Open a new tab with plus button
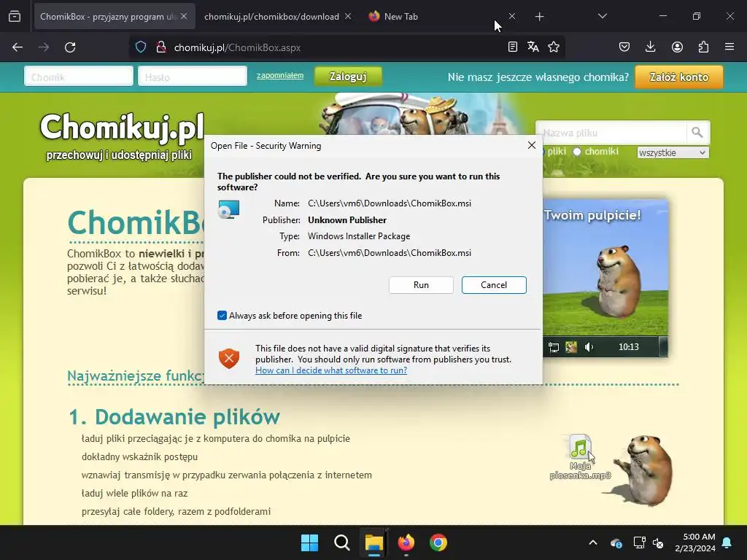The height and width of the screenshot is (560, 747). tap(539, 16)
